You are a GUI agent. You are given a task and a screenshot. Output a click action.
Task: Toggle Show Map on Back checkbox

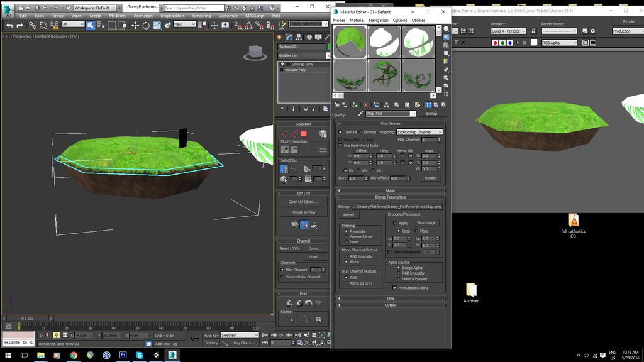tap(340, 139)
